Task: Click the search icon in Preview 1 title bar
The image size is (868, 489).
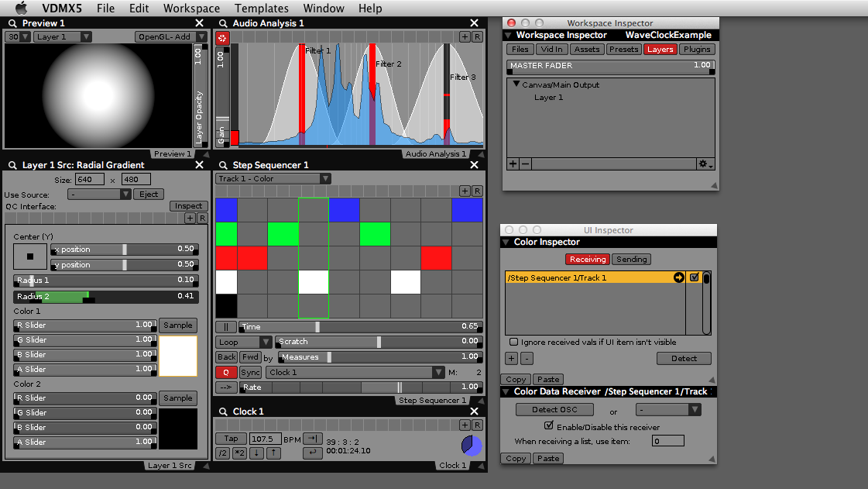Action: tap(12, 23)
